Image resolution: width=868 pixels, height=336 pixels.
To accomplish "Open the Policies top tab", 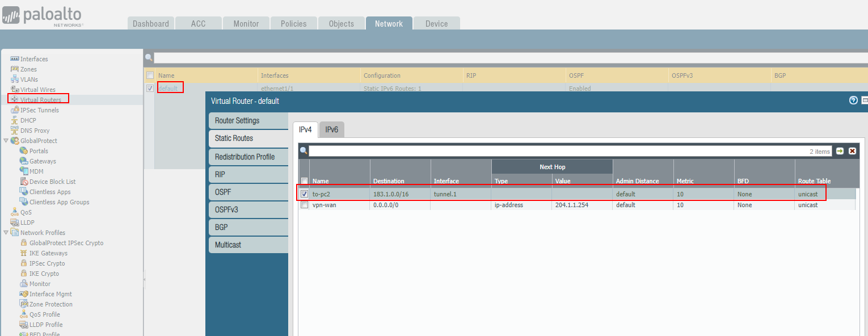I will [293, 23].
